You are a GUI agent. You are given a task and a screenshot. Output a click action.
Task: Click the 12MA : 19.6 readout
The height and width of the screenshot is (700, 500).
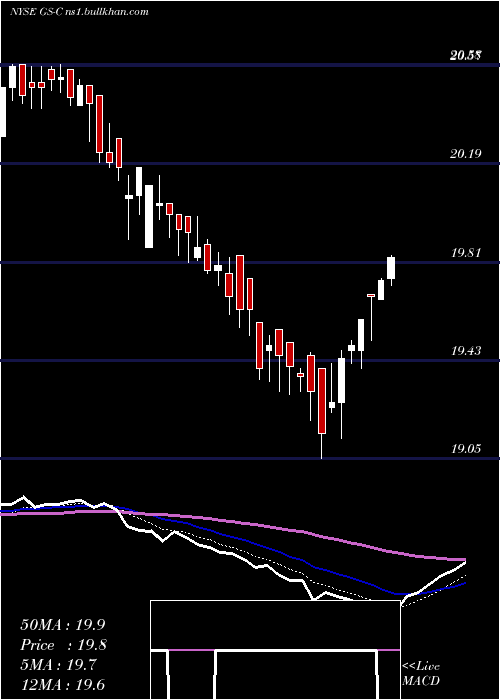[63, 685]
